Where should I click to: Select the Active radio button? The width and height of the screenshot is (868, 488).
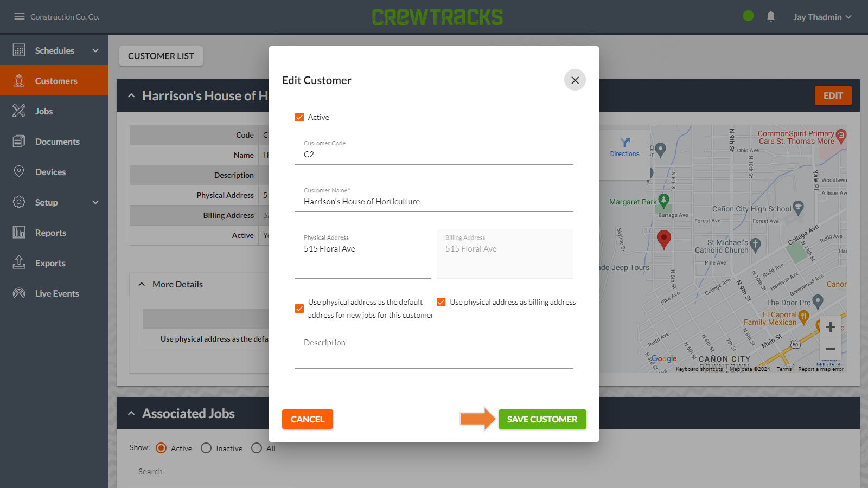[161, 448]
